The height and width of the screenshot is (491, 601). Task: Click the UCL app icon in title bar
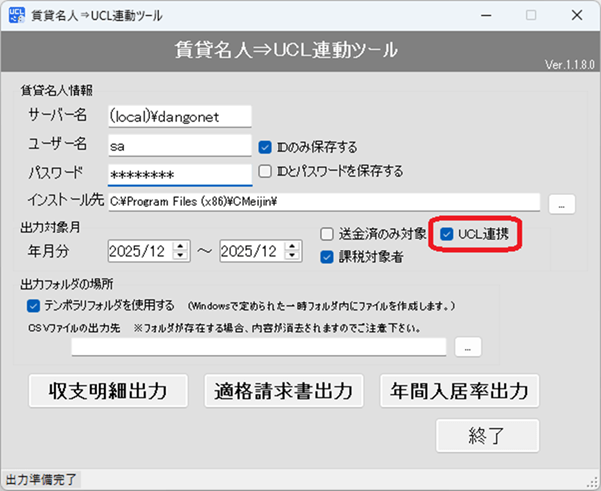tap(17, 16)
